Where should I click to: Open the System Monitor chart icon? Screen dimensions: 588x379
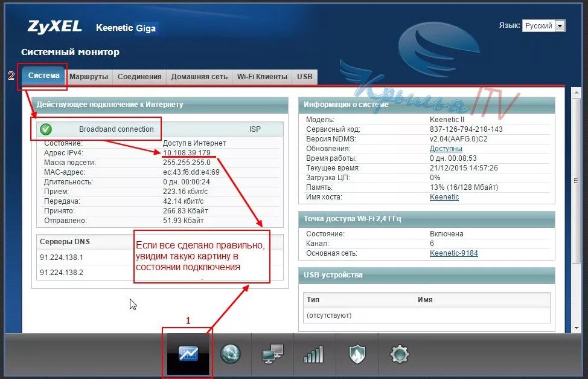188,354
